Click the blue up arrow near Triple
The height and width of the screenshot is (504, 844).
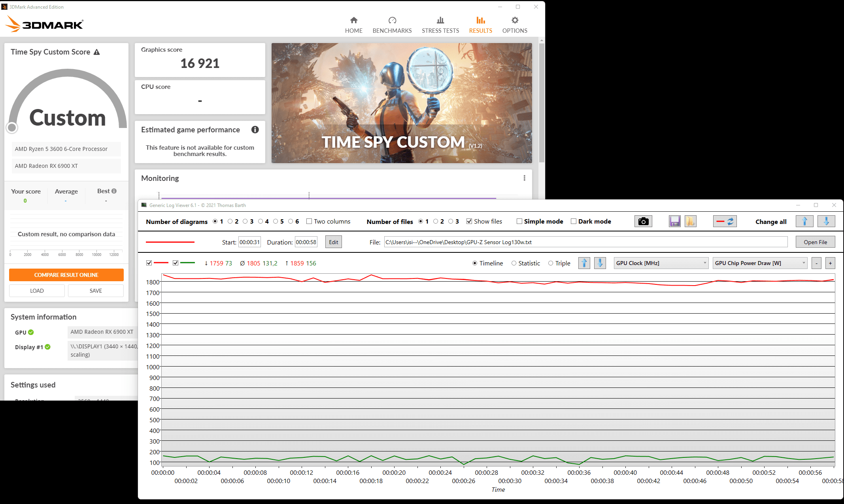tap(584, 263)
